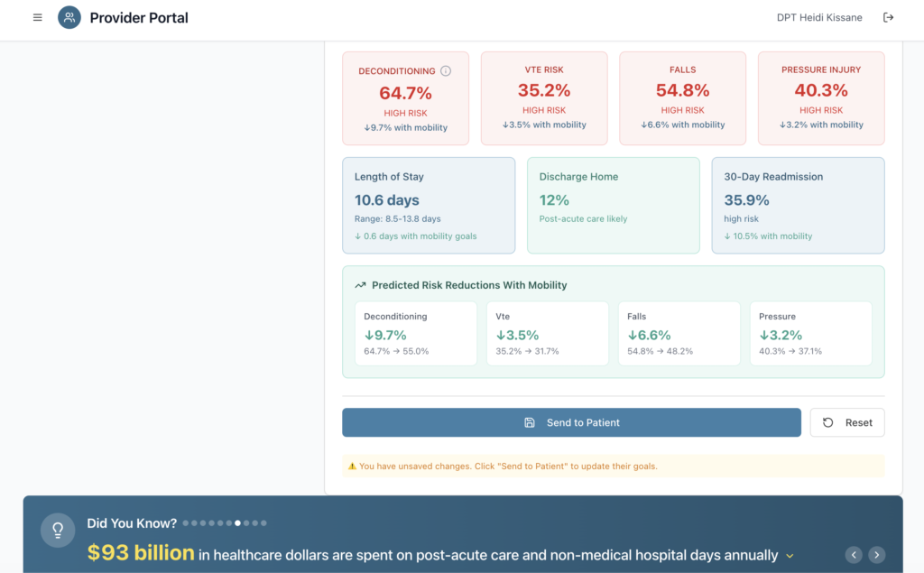Click the lightbulb Did You Know icon
The height and width of the screenshot is (573, 924).
click(x=58, y=530)
